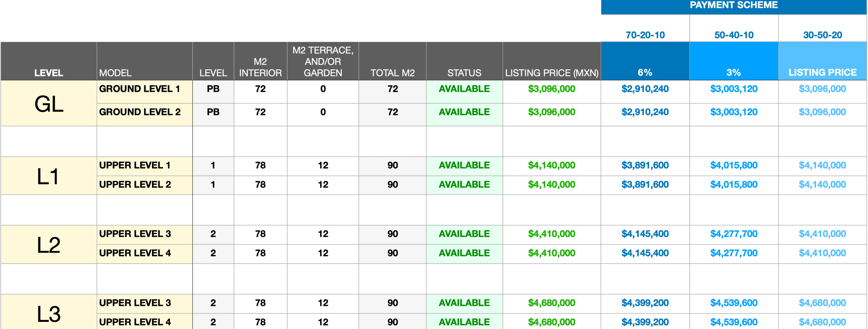868x329 pixels.
Task: Select the TOTAL M2 column header
Action: click(392, 73)
